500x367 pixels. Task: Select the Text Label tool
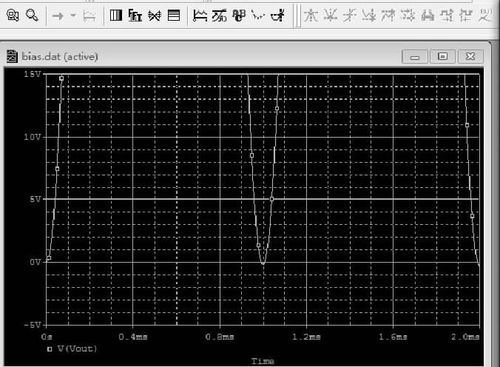(x=239, y=15)
